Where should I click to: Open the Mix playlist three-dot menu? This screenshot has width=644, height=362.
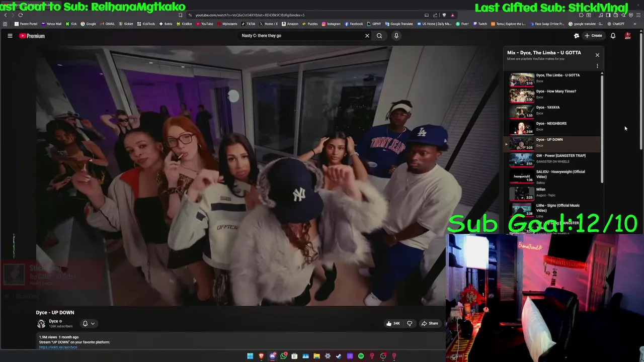(597, 66)
